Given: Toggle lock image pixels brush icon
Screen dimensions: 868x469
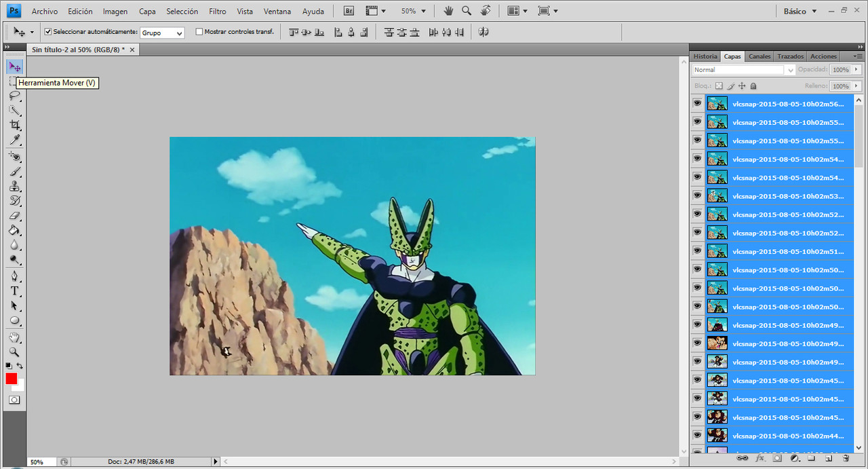Looking at the screenshot, I should pos(730,86).
